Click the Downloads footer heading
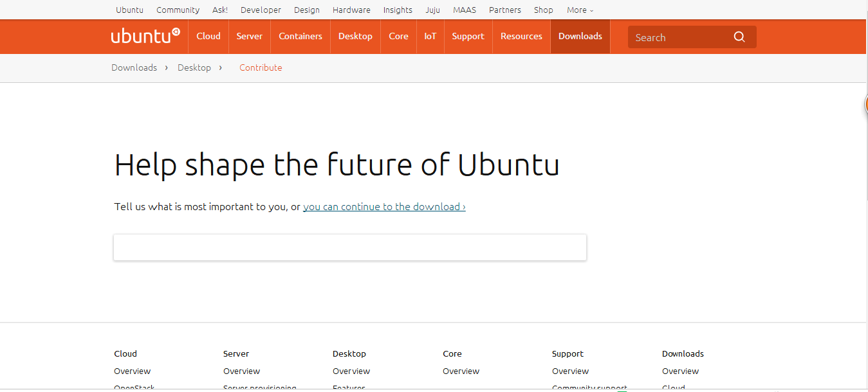 coord(683,353)
